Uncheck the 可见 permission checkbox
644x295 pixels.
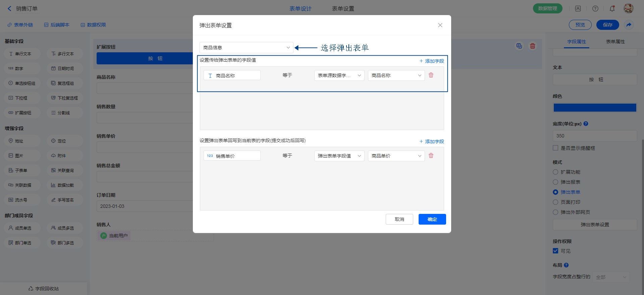coord(555,251)
